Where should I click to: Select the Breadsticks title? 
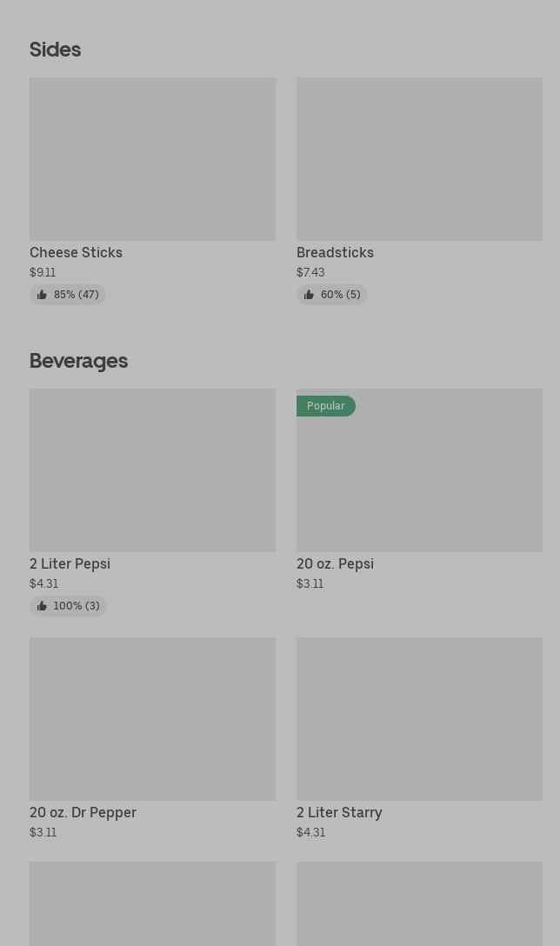[x=335, y=253]
